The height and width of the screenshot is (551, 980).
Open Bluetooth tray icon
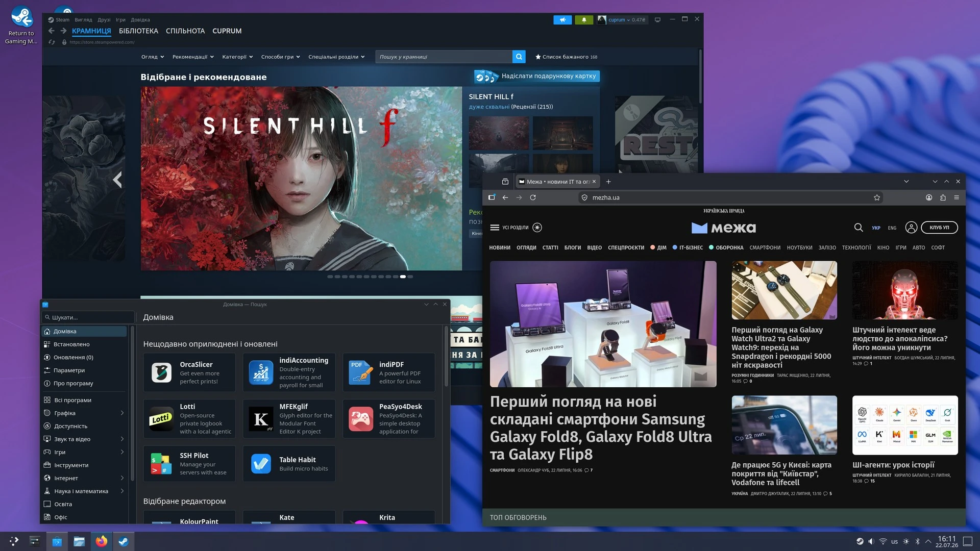coord(917,541)
